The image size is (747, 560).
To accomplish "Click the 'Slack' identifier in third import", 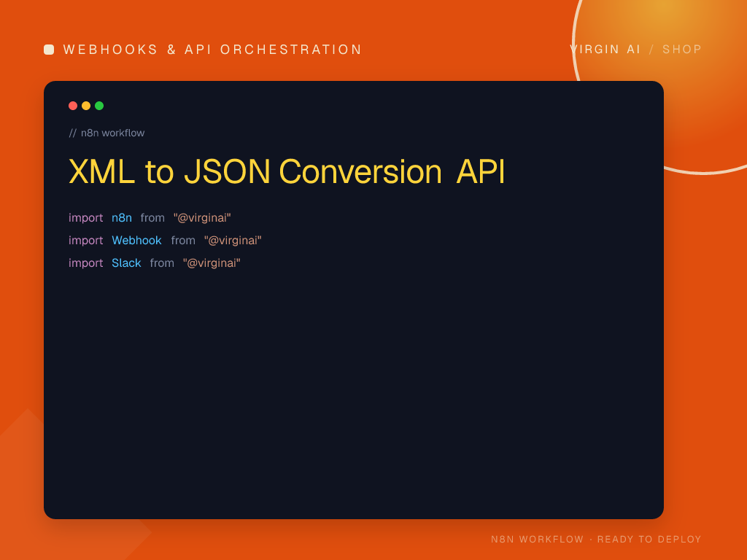I will [x=126, y=262].
